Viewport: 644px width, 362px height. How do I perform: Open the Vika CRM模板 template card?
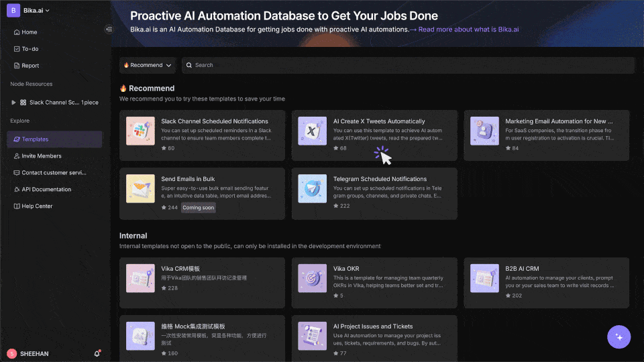[x=202, y=283]
